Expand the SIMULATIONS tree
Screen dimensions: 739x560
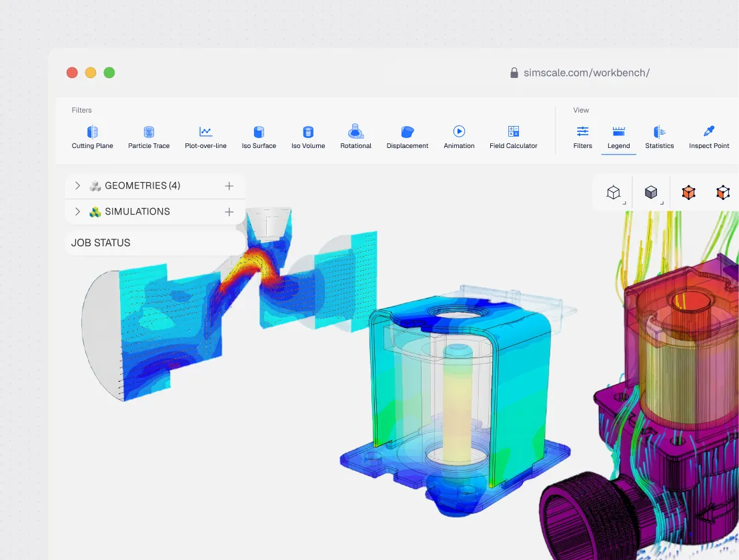pos(78,211)
